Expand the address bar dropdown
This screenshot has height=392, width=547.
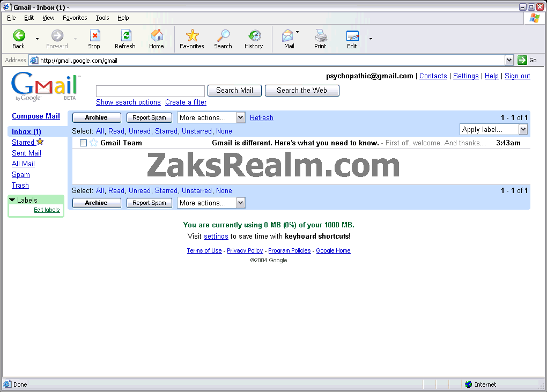(x=509, y=60)
